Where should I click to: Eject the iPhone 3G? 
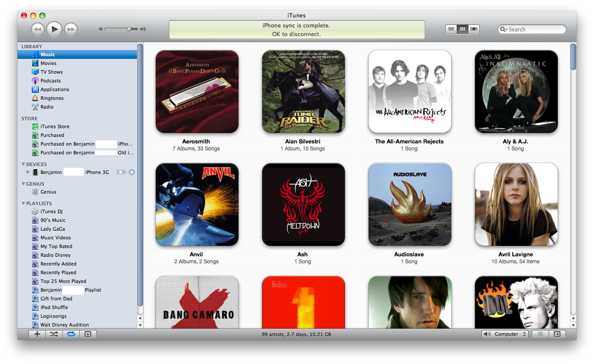pos(132,172)
